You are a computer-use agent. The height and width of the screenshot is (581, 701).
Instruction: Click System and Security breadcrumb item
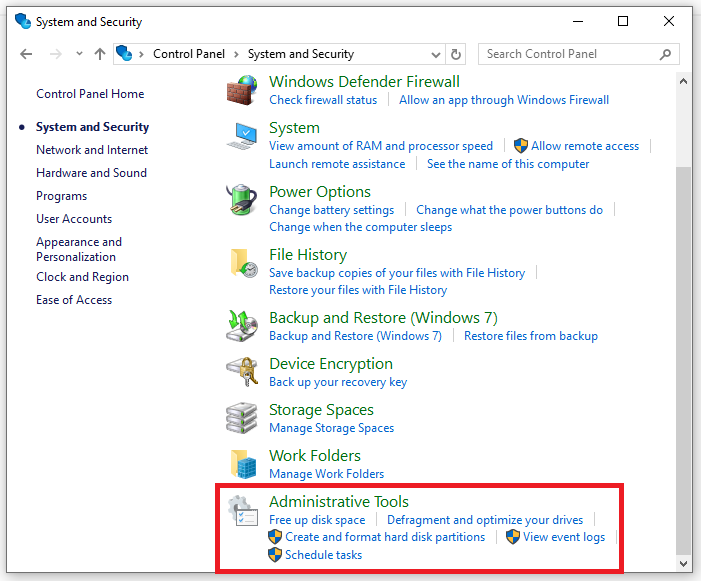point(301,54)
